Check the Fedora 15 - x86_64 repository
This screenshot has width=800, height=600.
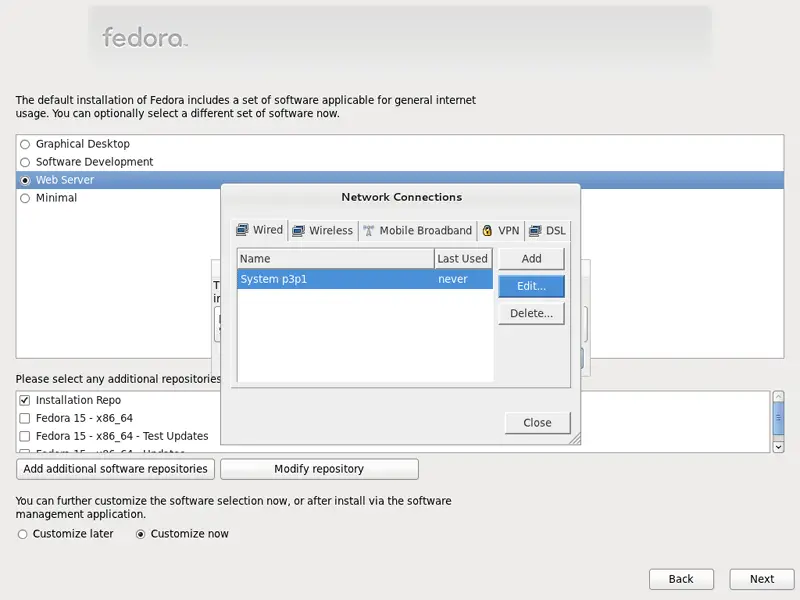tap(24, 418)
